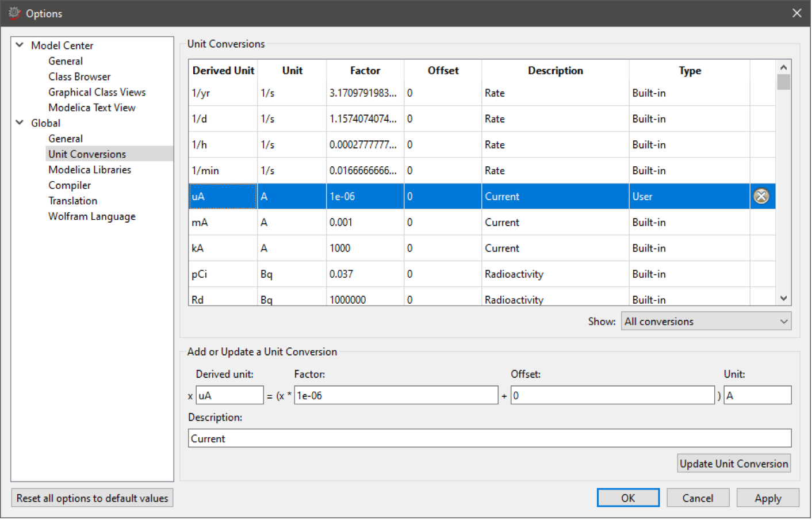
Task: Open Graphical Class Views options
Action: (x=97, y=92)
